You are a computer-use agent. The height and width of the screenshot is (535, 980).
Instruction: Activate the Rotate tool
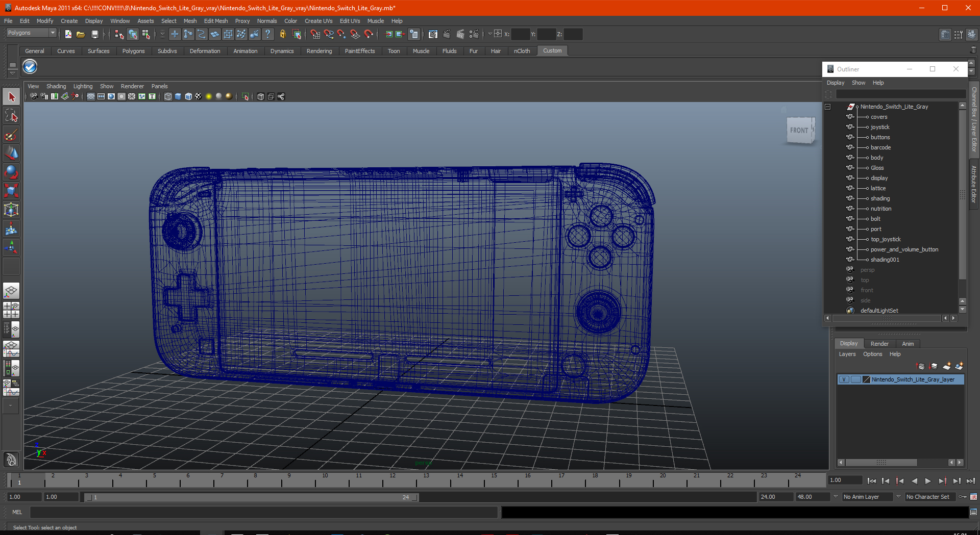click(x=11, y=172)
